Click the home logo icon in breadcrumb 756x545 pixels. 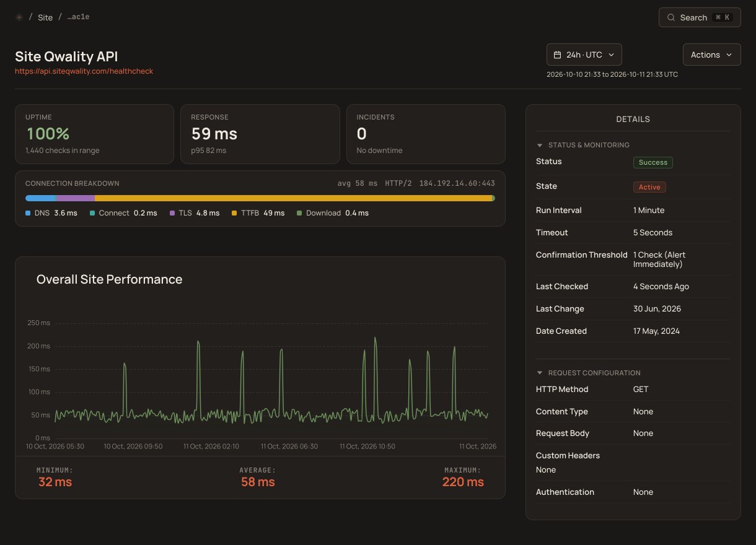coord(19,17)
